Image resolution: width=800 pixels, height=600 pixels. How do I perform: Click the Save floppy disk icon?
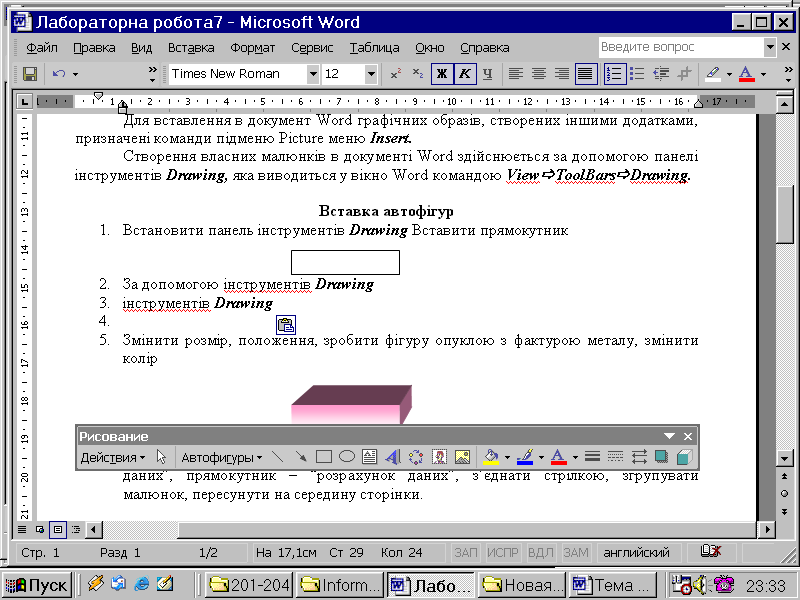(30, 74)
